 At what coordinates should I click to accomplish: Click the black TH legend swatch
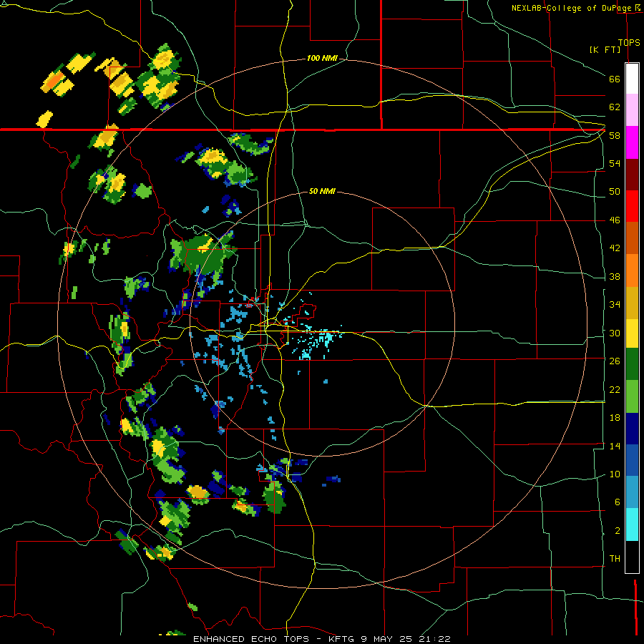(632, 557)
